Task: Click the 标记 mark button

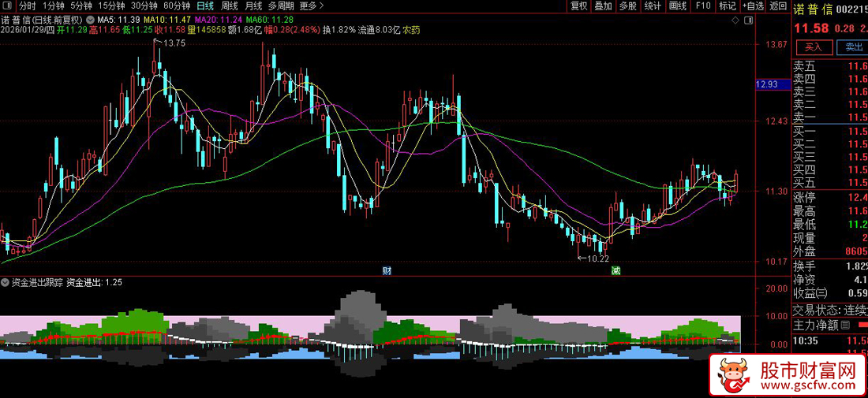Action: [x=728, y=6]
